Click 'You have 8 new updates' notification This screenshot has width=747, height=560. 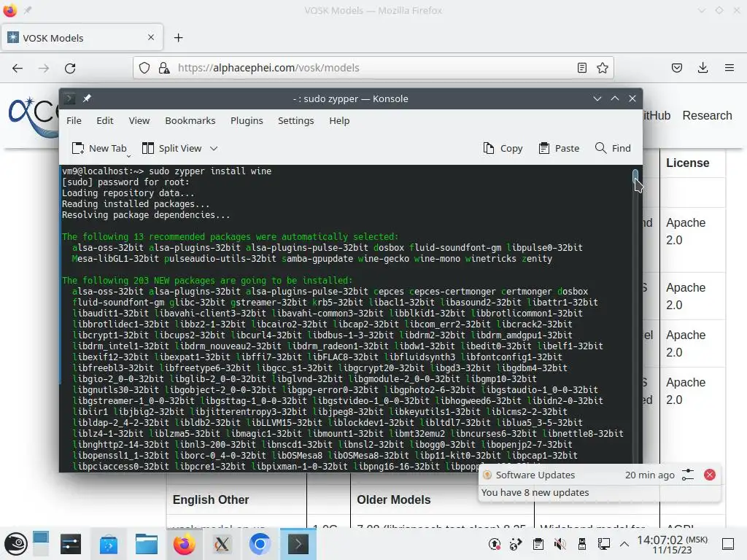pyautogui.click(x=535, y=492)
